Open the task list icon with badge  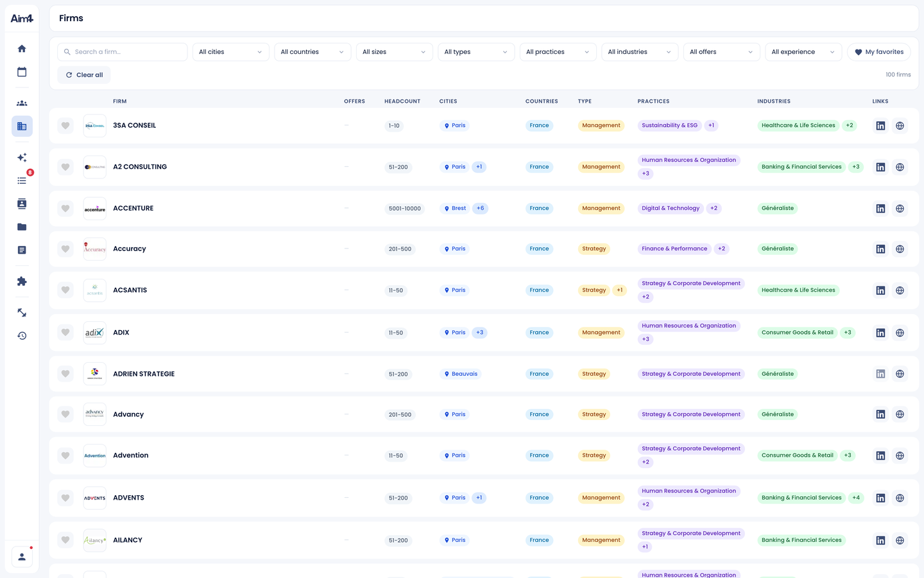point(22,180)
